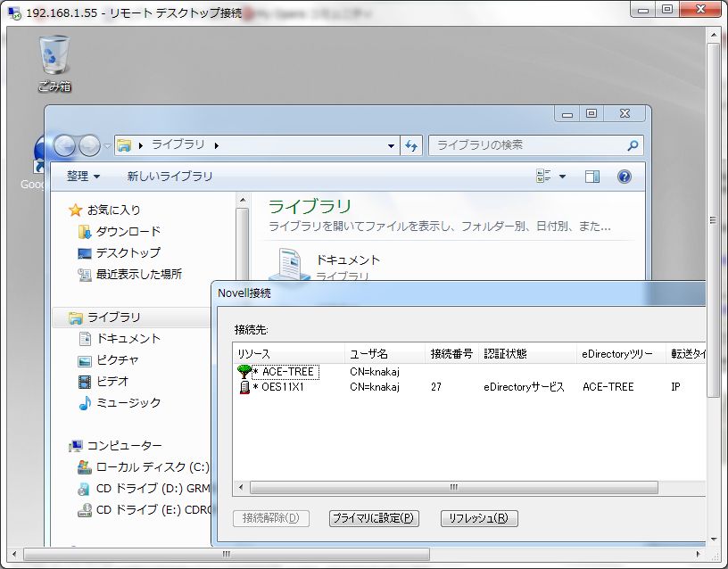Click the remote desktop horizontal scrollbar thumb

point(227,554)
